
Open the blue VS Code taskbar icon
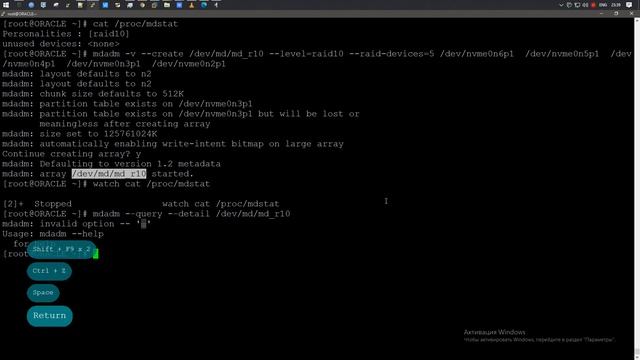pyautogui.click(x=105, y=5)
